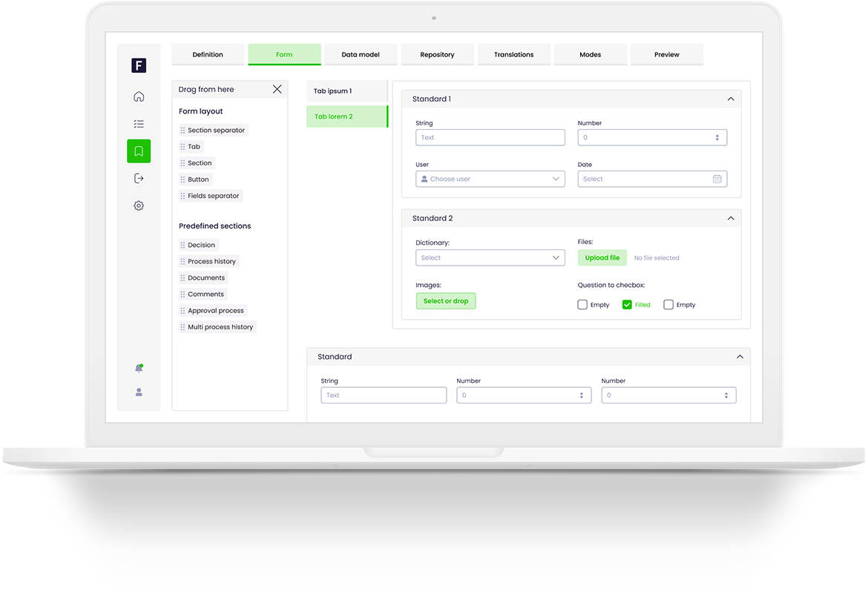Expand the Dictionary select dropdown
The width and height of the screenshot is (868, 592).
[x=490, y=258]
